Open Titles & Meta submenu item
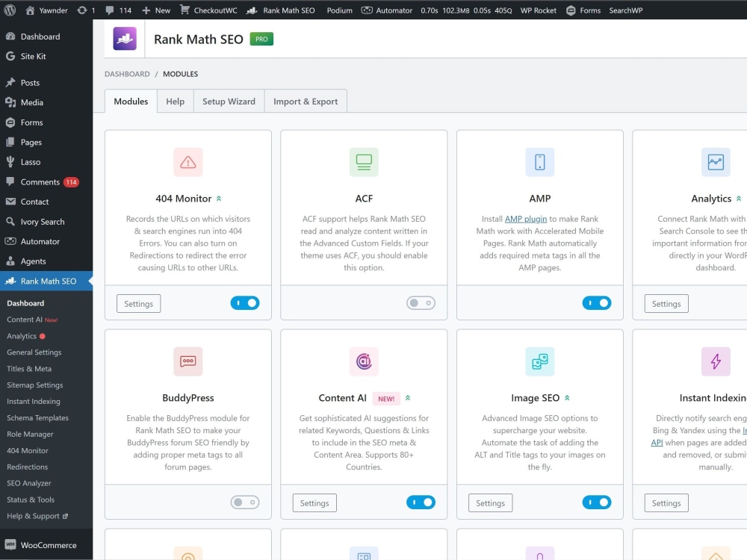This screenshot has height=560, width=747. tap(29, 369)
